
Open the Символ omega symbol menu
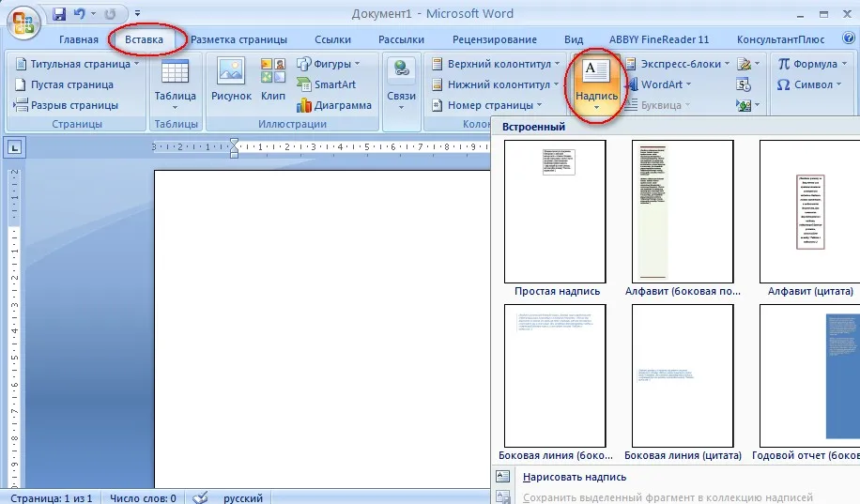coord(809,84)
